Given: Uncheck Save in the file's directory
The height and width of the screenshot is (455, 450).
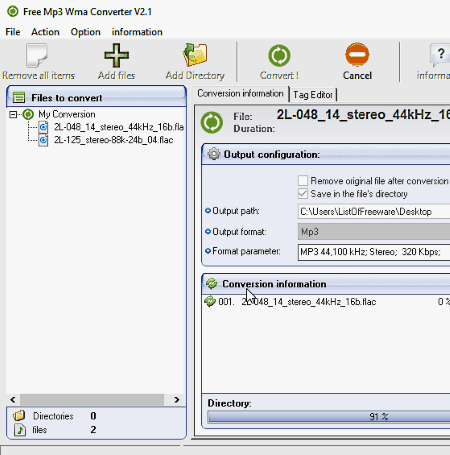Looking at the screenshot, I should 303,194.
